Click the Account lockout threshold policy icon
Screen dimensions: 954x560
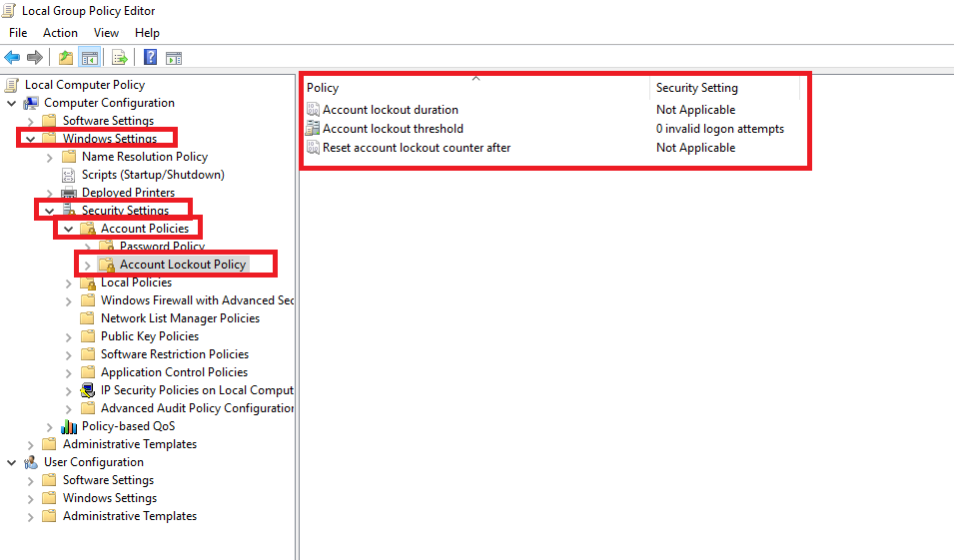click(x=313, y=129)
